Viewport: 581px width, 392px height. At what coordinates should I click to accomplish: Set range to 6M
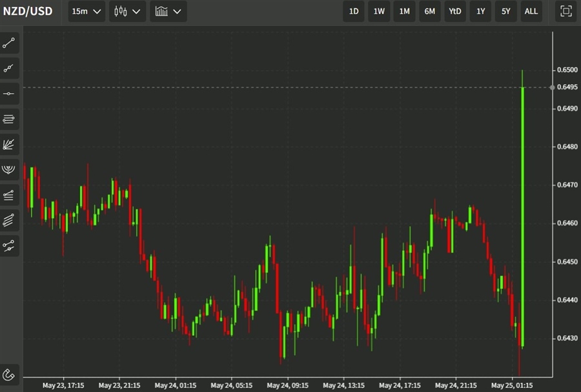[x=430, y=11]
